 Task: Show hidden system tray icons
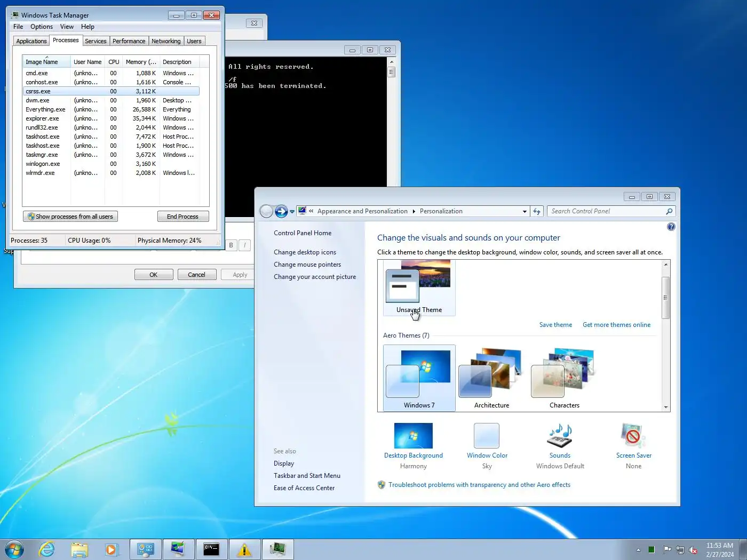coord(638,550)
